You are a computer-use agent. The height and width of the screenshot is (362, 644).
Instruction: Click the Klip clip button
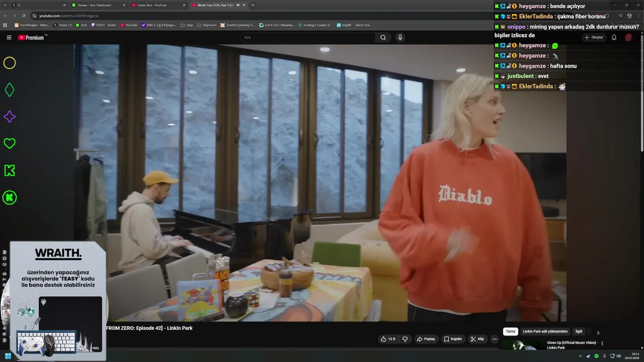[x=477, y=339]
